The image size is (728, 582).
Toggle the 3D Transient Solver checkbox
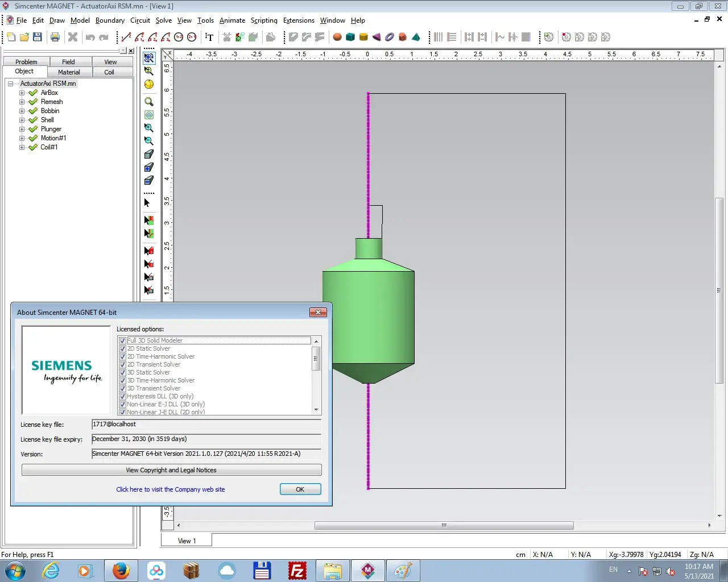(122, 388)
